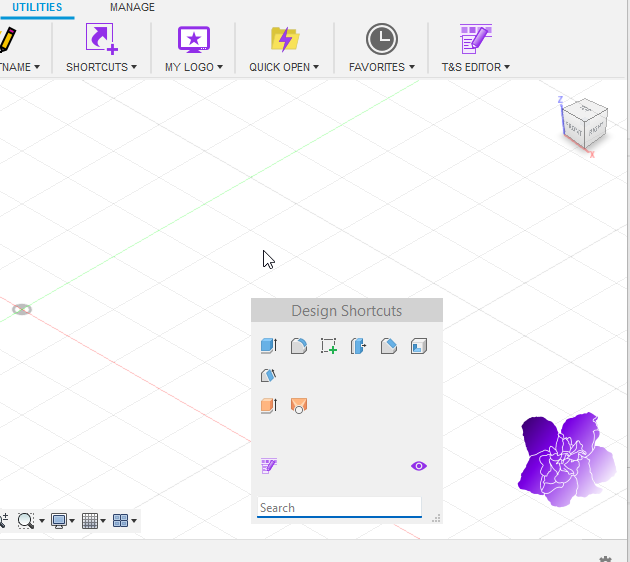
Task: Switch to the UTILITIES tab
Action: [x=37, y=7]
